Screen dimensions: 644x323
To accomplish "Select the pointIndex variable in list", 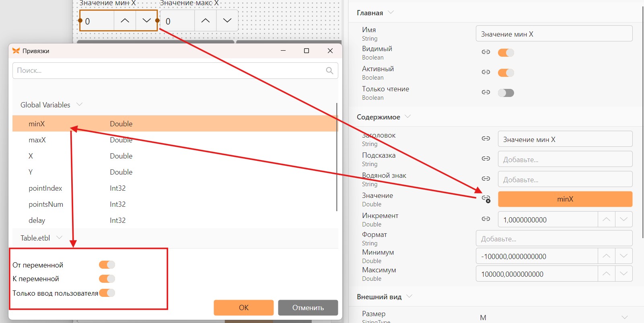I will point(175,188).
